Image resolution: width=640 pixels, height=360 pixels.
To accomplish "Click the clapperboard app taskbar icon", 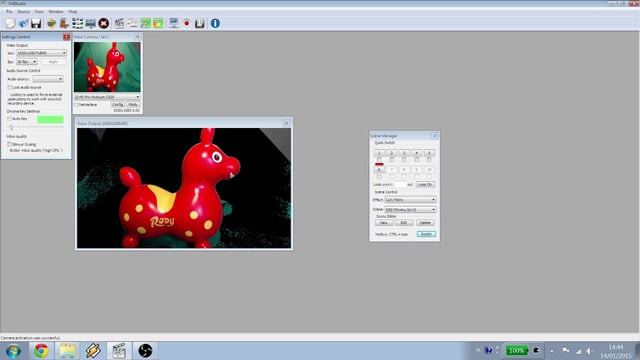I will (x=119, y=351).
